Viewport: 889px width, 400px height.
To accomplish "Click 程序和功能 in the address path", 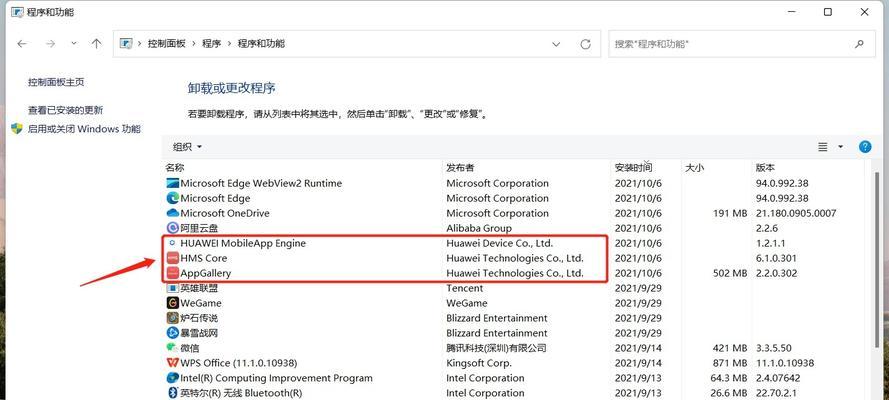I will [261, 44].
